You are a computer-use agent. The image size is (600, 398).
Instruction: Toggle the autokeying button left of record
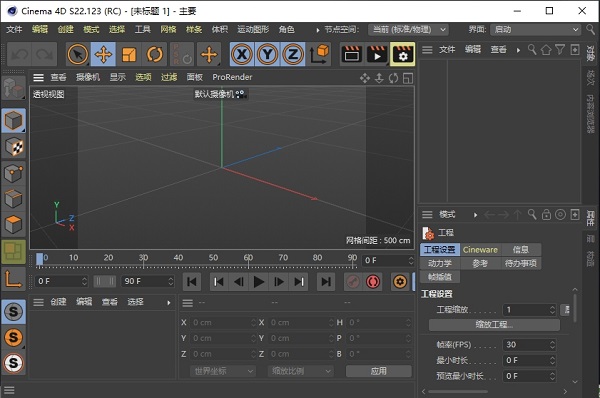353,282
